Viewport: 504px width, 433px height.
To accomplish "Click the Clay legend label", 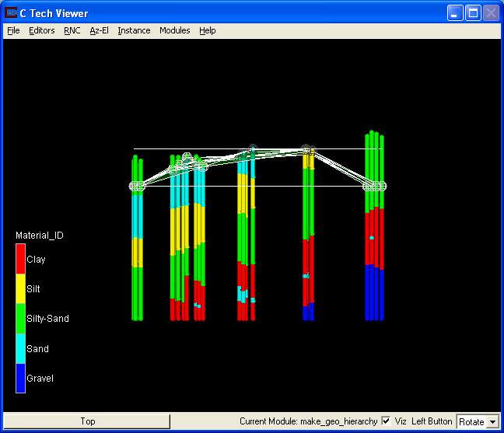I will coord(36,260).
